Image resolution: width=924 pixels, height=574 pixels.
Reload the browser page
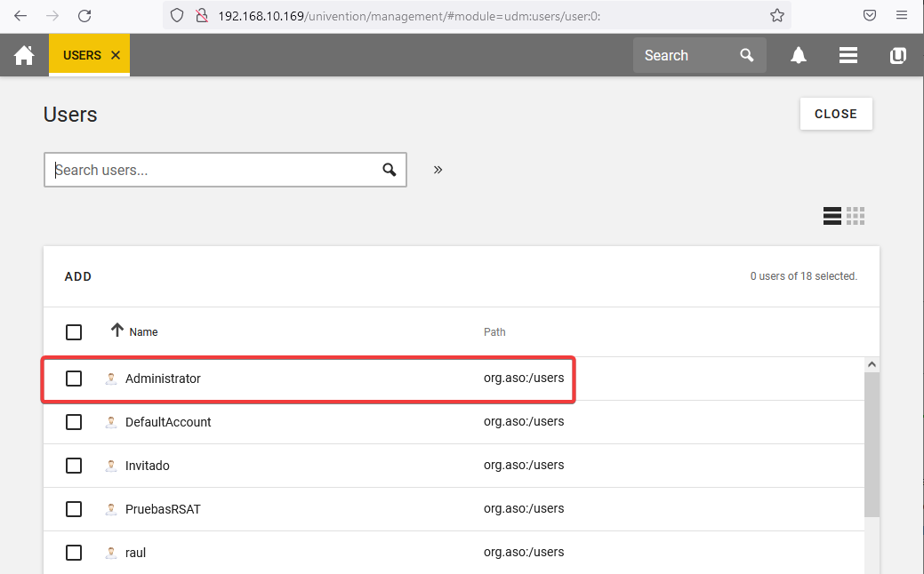(x=84, y=15)
